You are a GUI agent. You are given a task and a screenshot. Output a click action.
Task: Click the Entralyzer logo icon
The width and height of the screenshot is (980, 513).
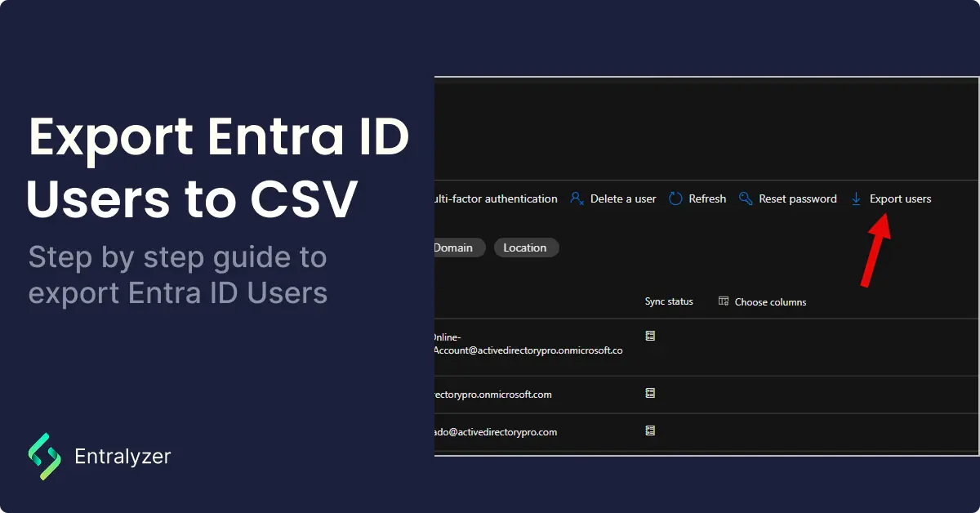45,457
